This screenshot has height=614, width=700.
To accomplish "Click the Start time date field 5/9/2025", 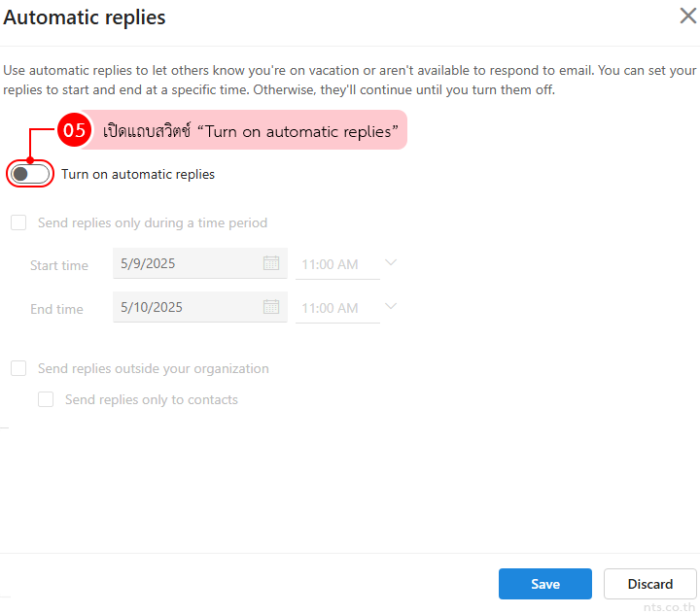I will 200,263.
